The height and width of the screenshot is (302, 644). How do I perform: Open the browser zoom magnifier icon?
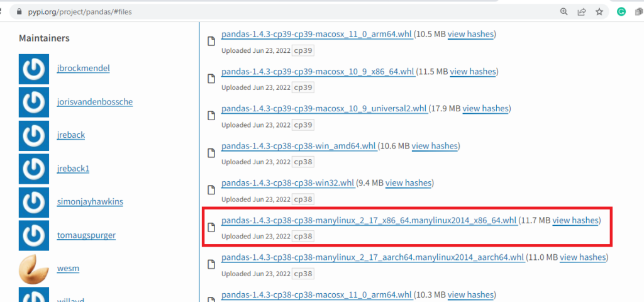(x=564, y=11)
